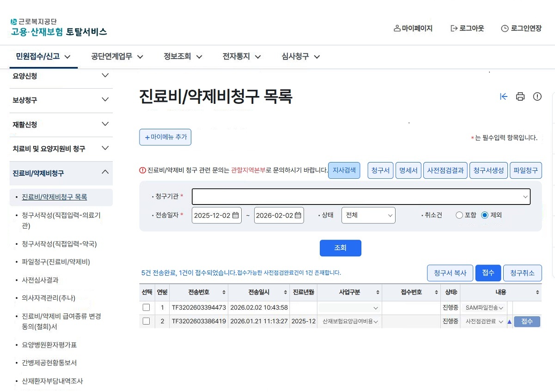Open the 심사청구 top menu

[301, 57]
